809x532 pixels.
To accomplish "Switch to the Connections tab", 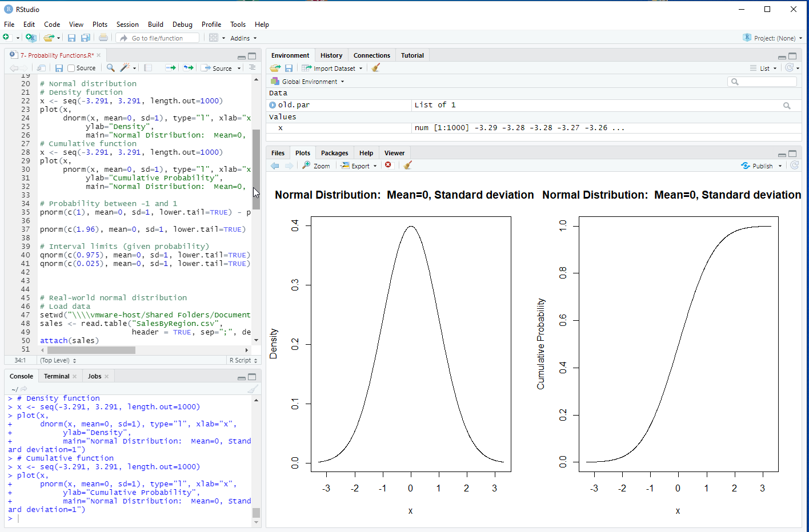I will (x=371, y=55).
